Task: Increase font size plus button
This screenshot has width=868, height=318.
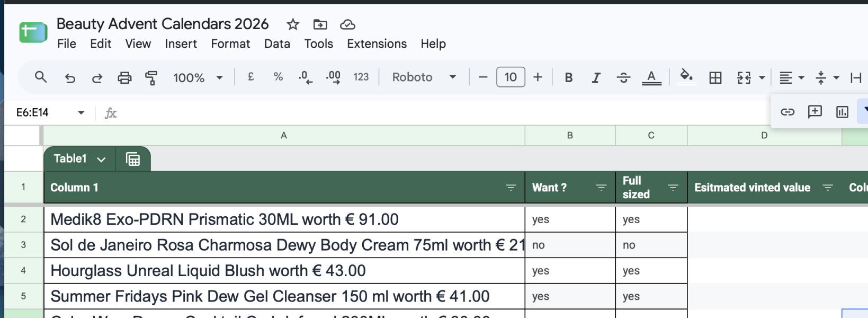Action: (538, 77)
